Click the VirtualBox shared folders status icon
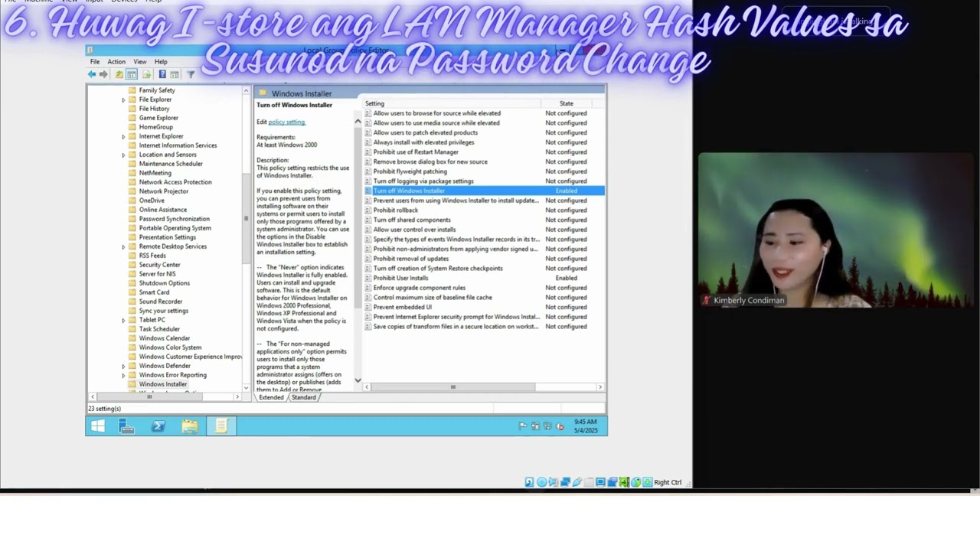980x551 pixels. click(589, 482)
